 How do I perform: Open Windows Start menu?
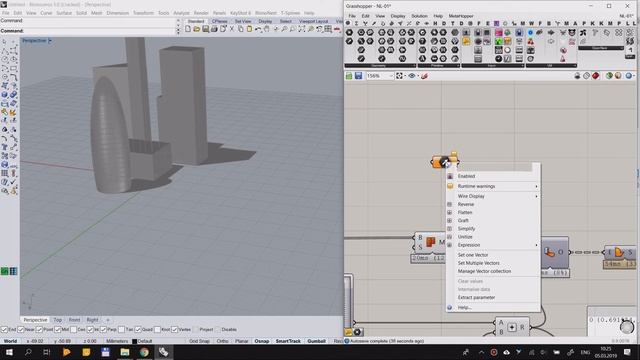tap(9, 352)
